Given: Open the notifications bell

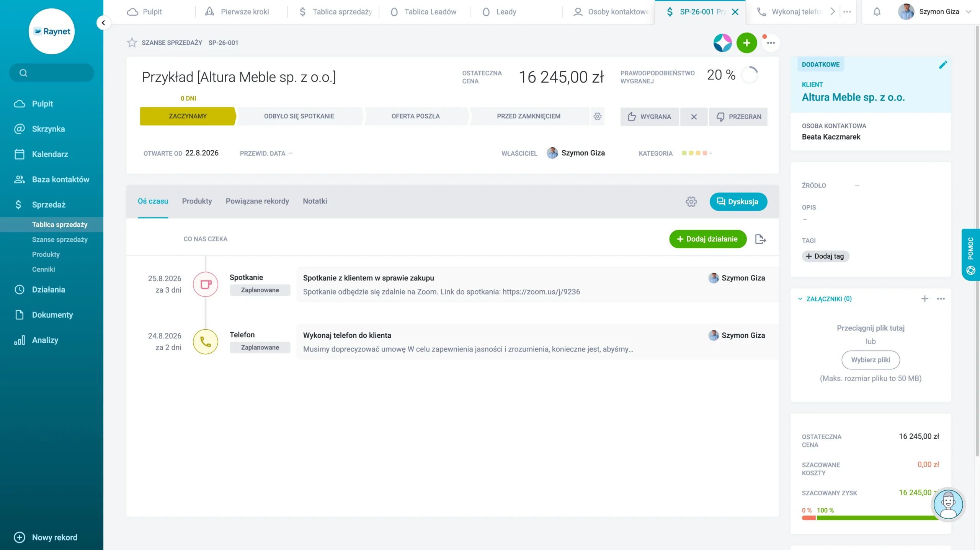Looking at the screenshot, I should [x=877, y=12].
